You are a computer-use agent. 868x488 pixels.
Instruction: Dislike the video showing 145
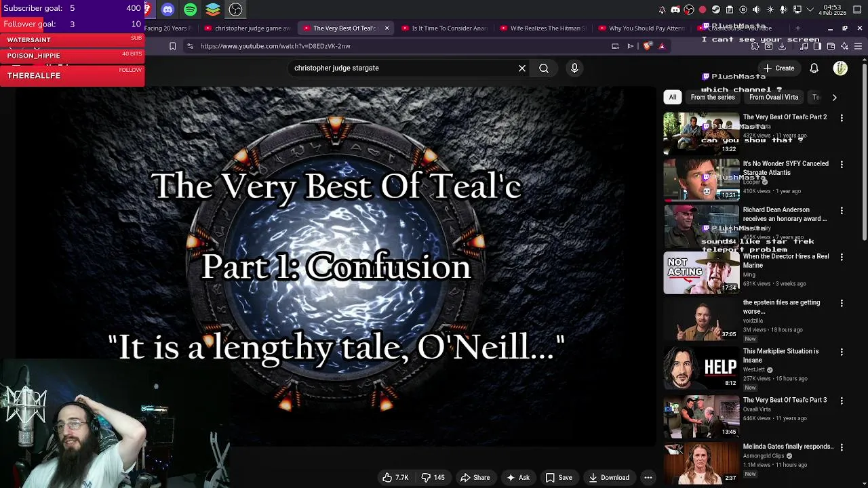(x=433, y=478)
